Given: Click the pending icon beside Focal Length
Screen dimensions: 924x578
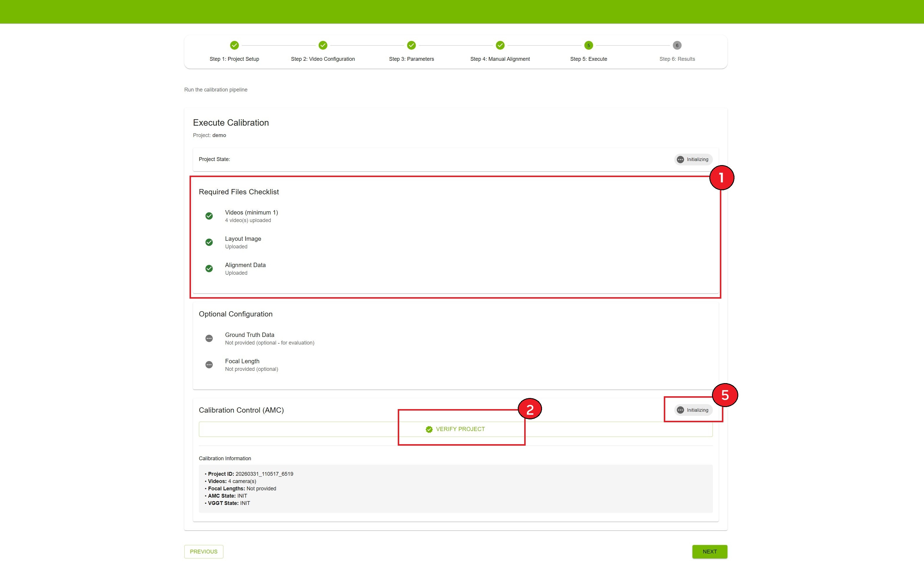Looking at the screenshot, I should (x=209, y=365).
